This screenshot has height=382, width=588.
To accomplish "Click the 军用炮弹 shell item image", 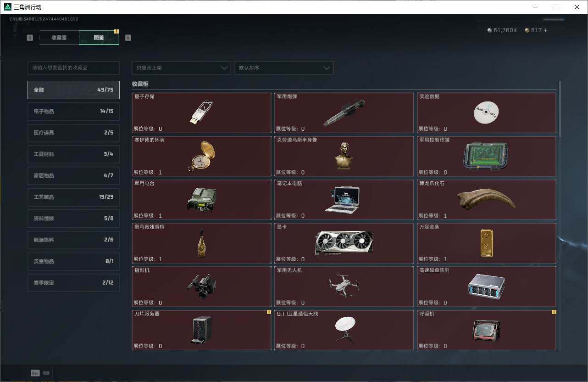I will [x=344, y=112].
